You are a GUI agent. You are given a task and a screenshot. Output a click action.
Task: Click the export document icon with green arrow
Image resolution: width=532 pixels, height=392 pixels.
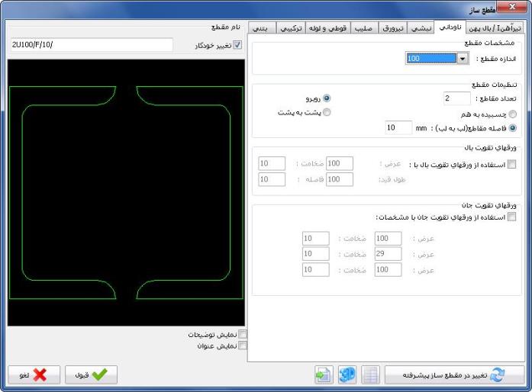tap(323, 375)
